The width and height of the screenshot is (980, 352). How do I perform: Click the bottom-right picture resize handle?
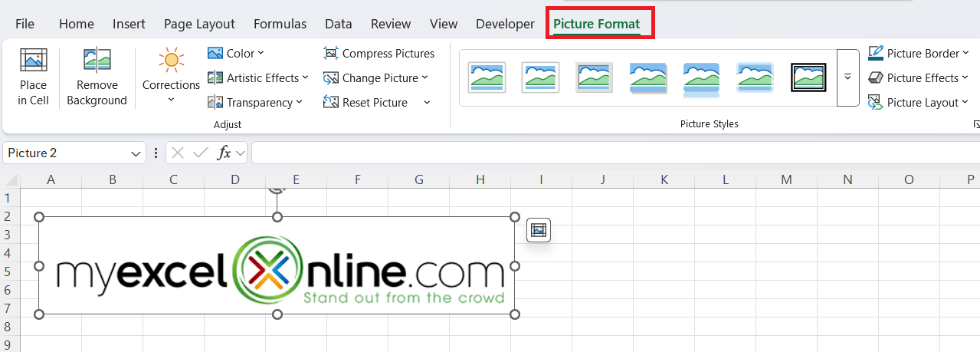515,314
